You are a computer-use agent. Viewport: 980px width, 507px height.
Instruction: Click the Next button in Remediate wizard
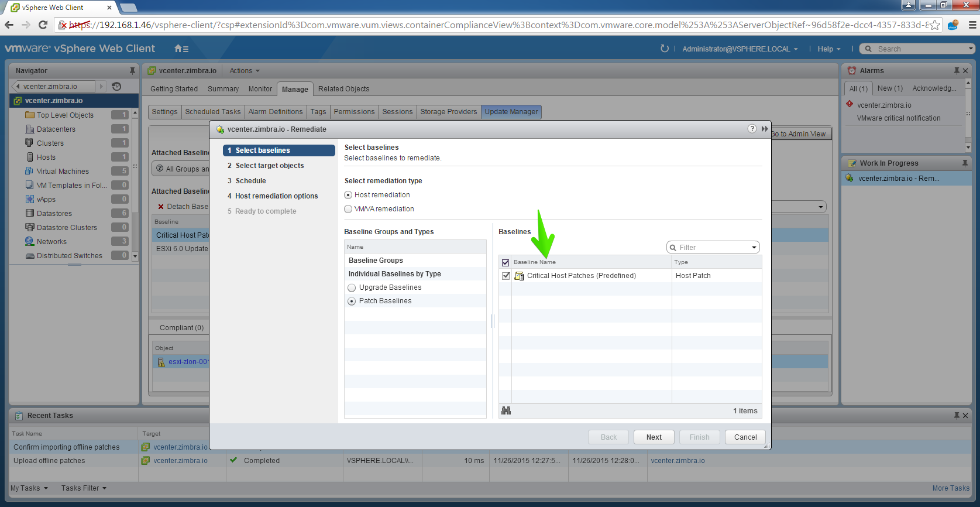tap(654, 437)
